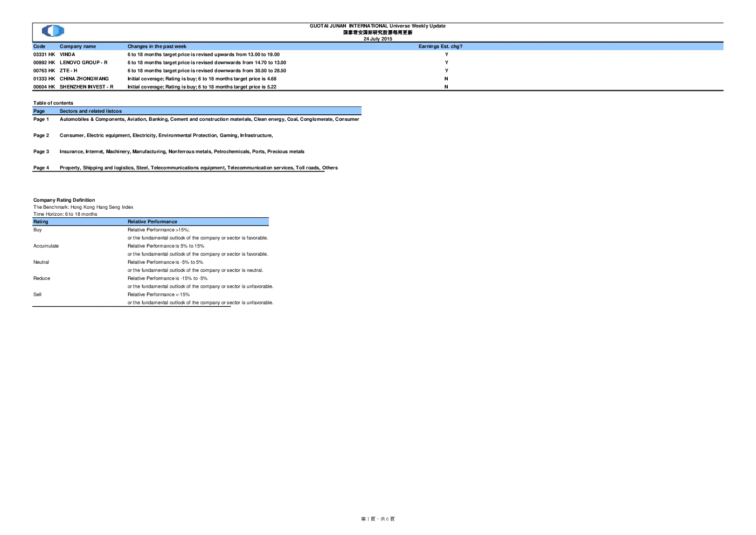Select stock code '00763 HK'
756x535 pixels.
click(x=44, y=71)
